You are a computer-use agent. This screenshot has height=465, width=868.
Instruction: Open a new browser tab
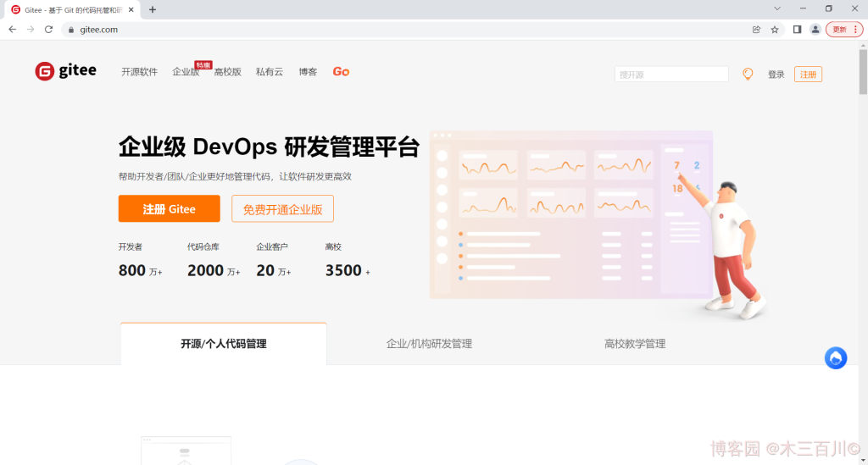pos(153,9)
